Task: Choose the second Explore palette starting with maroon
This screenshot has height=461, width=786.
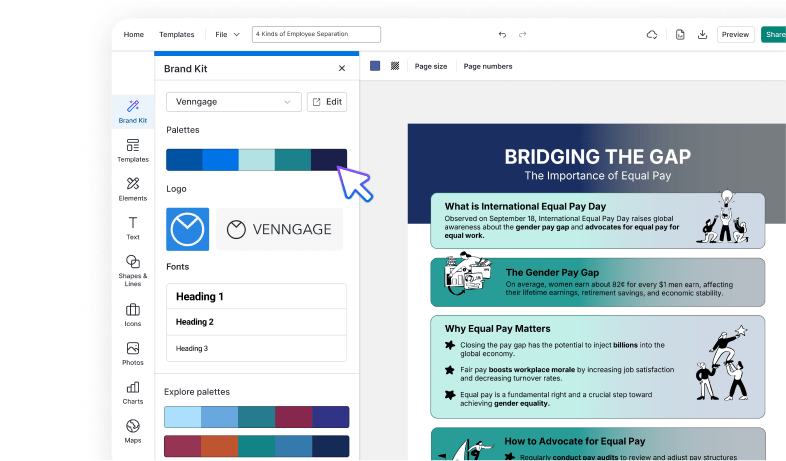Action: point(257,446)
